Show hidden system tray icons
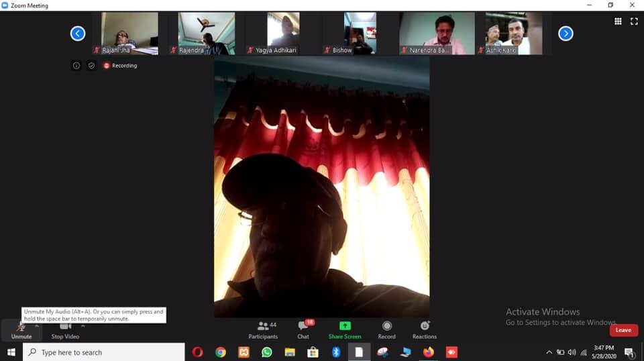Screen dimensions: 644x361 [549, 352]
